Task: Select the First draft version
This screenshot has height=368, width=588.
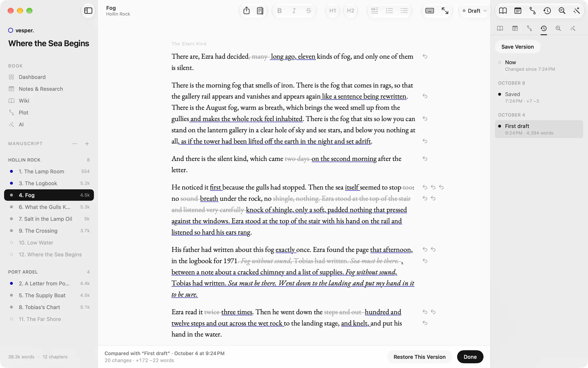Action: [539, 129]
